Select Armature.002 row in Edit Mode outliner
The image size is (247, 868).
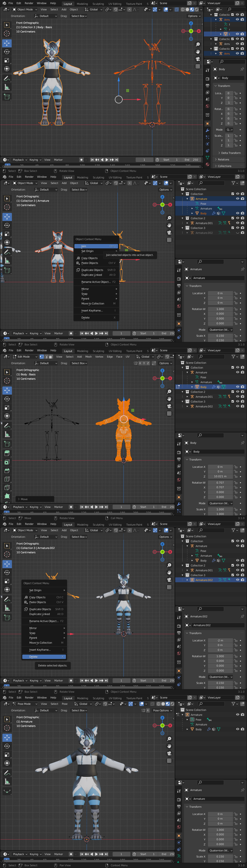point(211,406)
